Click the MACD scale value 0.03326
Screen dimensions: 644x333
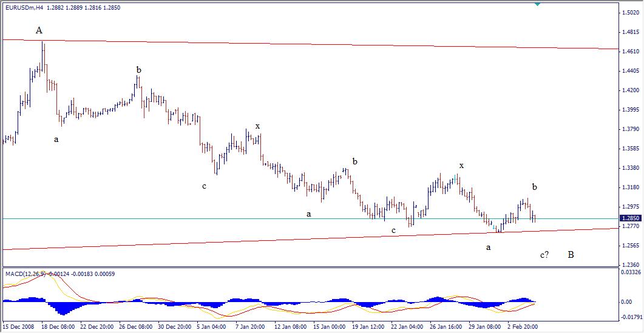[631, 272]
